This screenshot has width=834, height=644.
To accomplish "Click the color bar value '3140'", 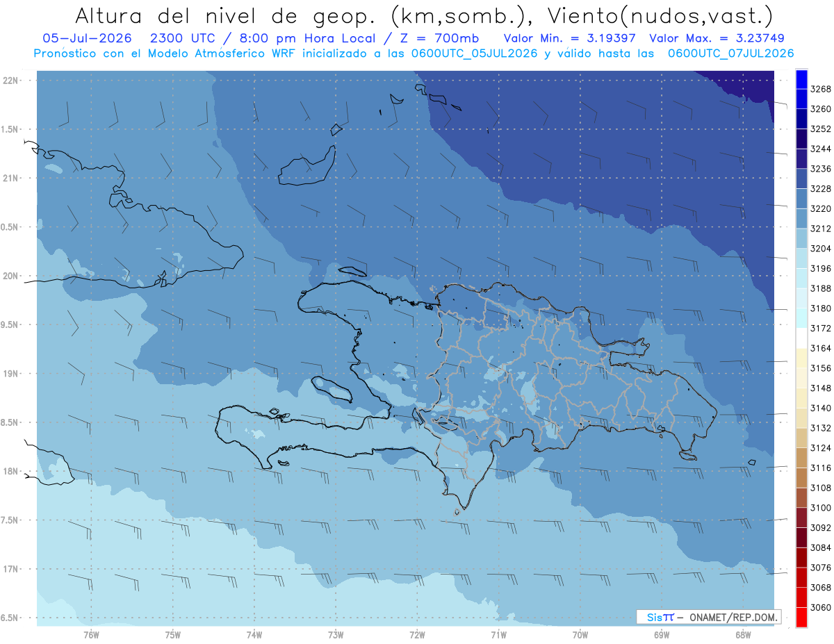I will (x=821, y=408).
